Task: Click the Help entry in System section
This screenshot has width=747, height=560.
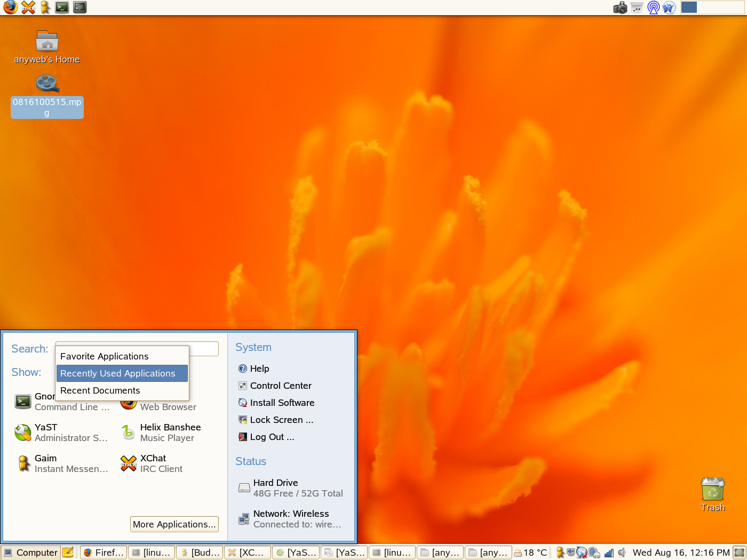Action: [260, 369]
